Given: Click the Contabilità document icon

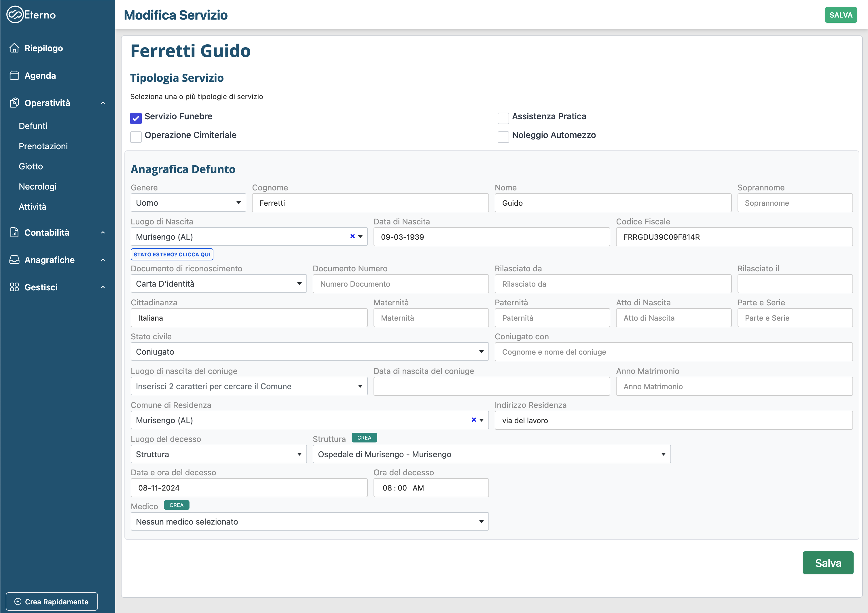Looking at the screenshot, I should pyautogui.click(x=14, y=232).
